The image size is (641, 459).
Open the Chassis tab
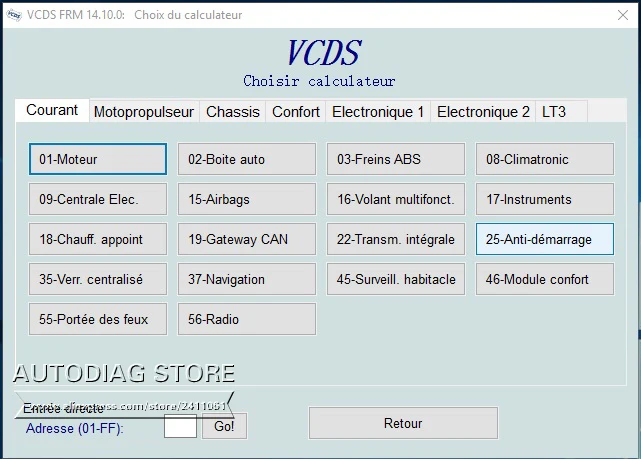click(x=233, y=112)
